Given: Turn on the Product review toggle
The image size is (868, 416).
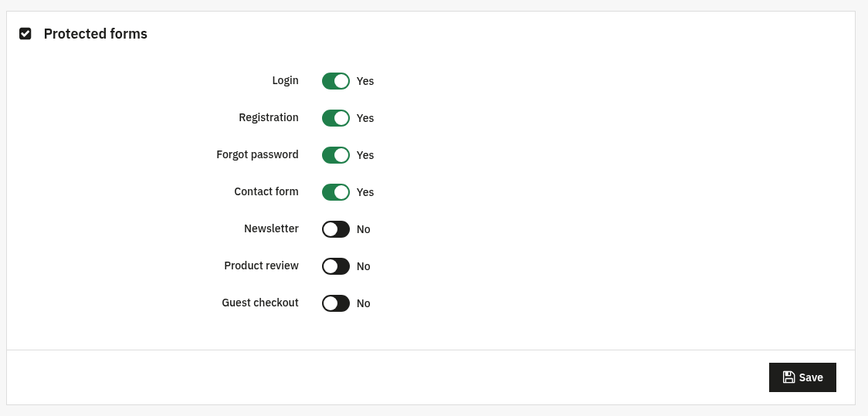Looking at the screenshot, I should click(x=336, y=266).
